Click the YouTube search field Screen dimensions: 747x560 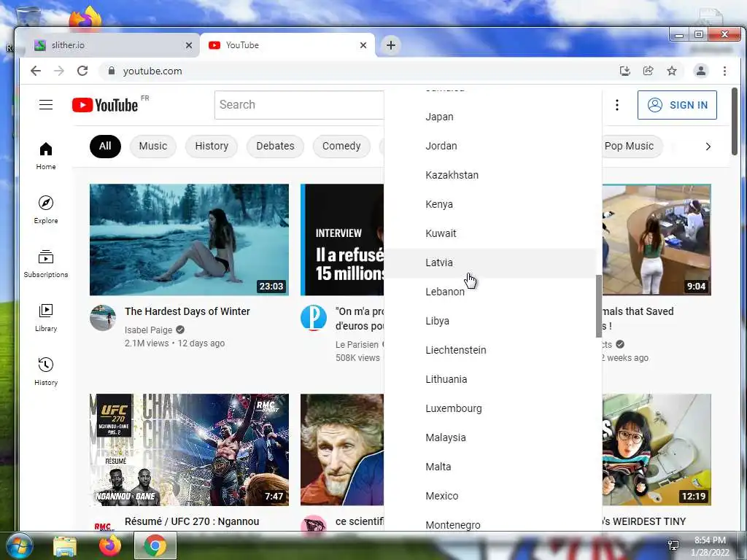point(299,105)
